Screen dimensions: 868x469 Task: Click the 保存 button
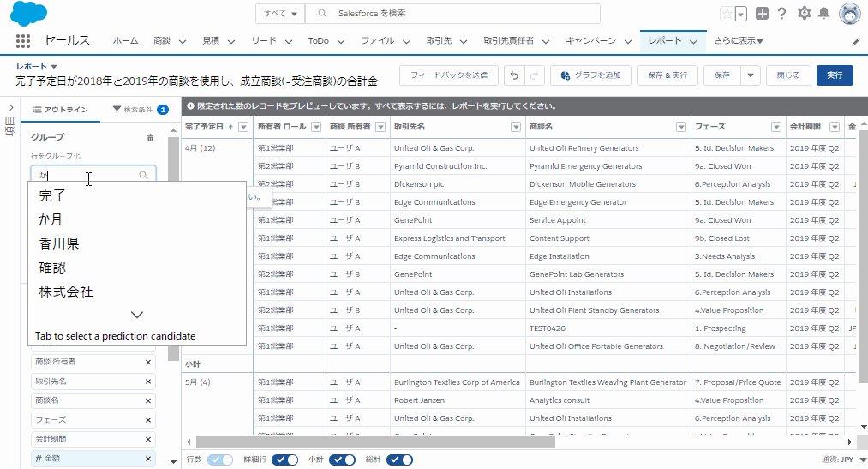[x=721, y=75]
